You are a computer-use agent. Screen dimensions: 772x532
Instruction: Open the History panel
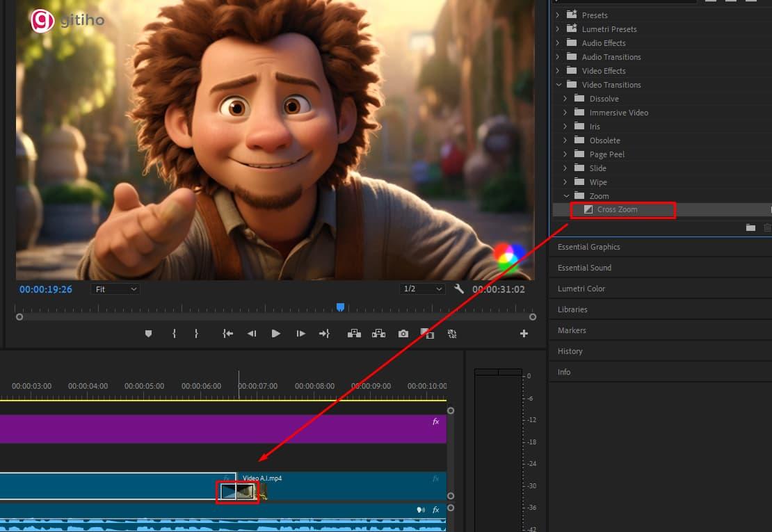(x=570, y=350)
